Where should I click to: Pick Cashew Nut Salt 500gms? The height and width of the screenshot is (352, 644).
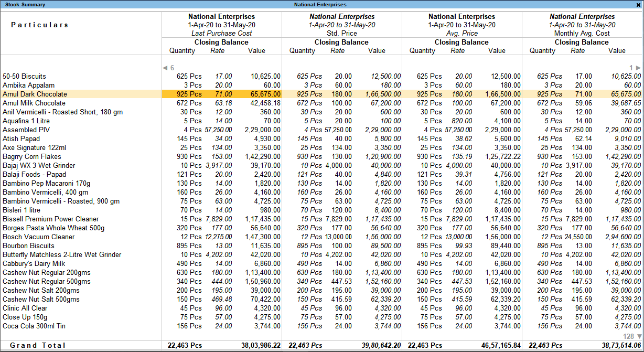[41, 299]
